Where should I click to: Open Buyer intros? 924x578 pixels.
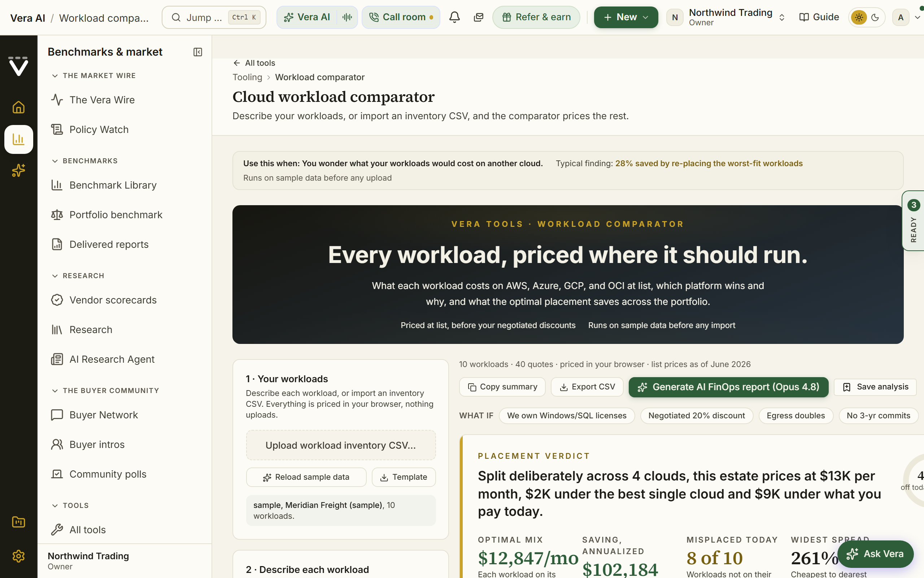124,445
